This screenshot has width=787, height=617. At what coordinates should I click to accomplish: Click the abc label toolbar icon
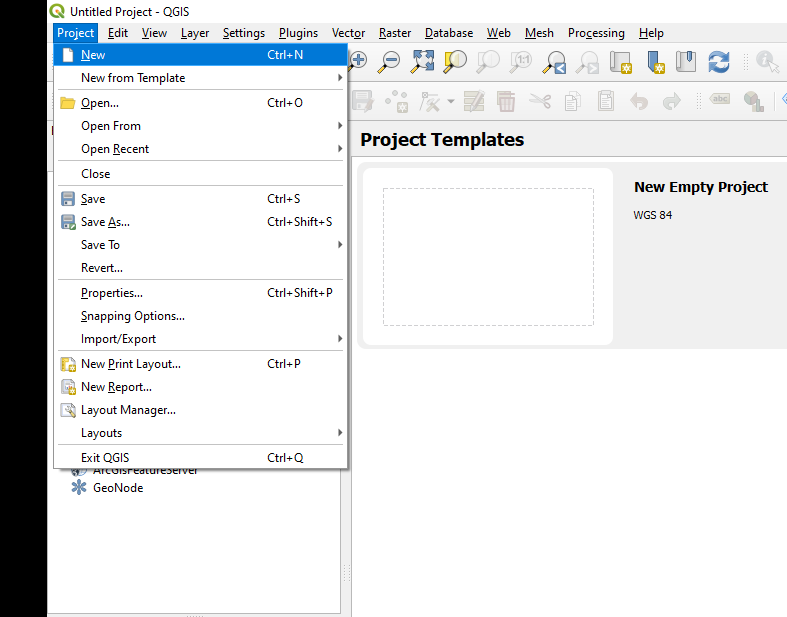click(720, 99)
